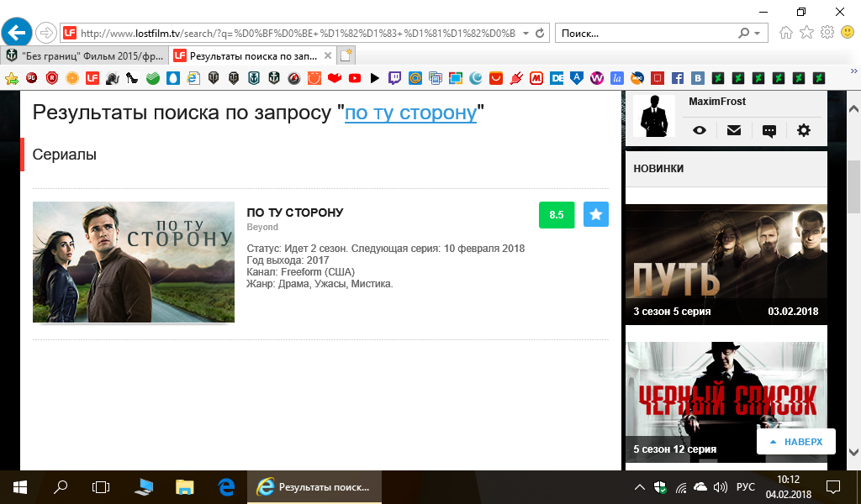Image resolution: width=861 pixels, height=504 pixels.
Task: Switch input language РУС indicator
Action: pos(745,487)
